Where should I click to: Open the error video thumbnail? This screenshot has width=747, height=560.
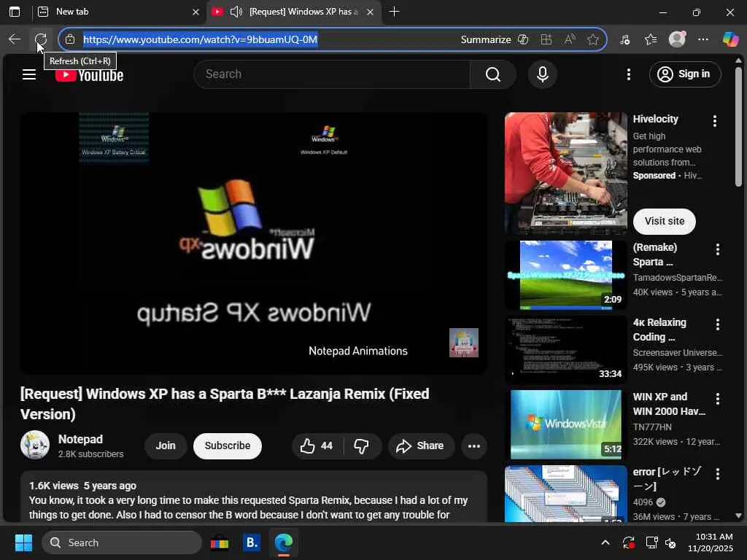(566, 494)
